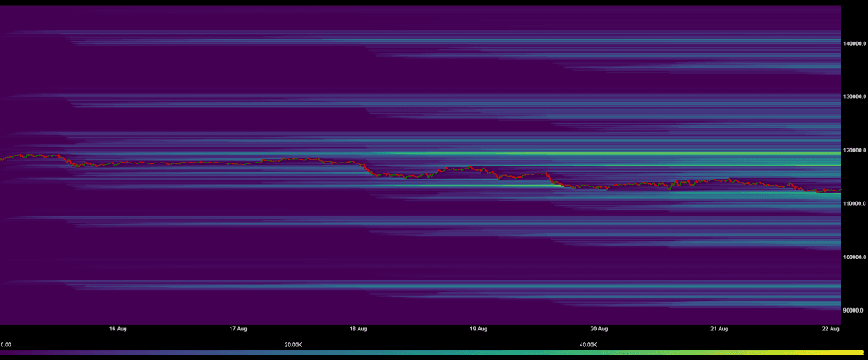
Task: Click the 130000.0 price axis label
Action: [854, 97]
